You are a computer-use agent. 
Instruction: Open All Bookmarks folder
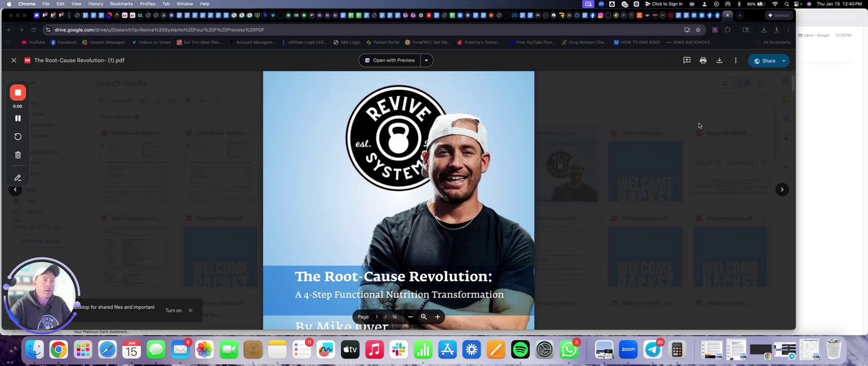tap(773, 42)
